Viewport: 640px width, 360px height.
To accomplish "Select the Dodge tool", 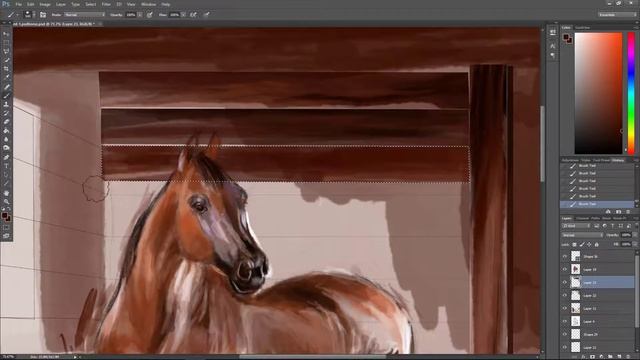I will pos(6,148).
